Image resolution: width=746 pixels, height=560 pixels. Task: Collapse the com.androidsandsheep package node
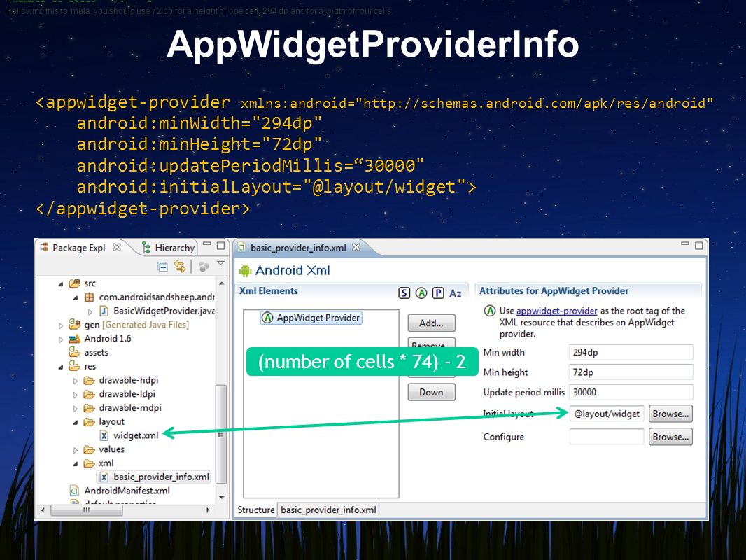[x=75, y=297]
